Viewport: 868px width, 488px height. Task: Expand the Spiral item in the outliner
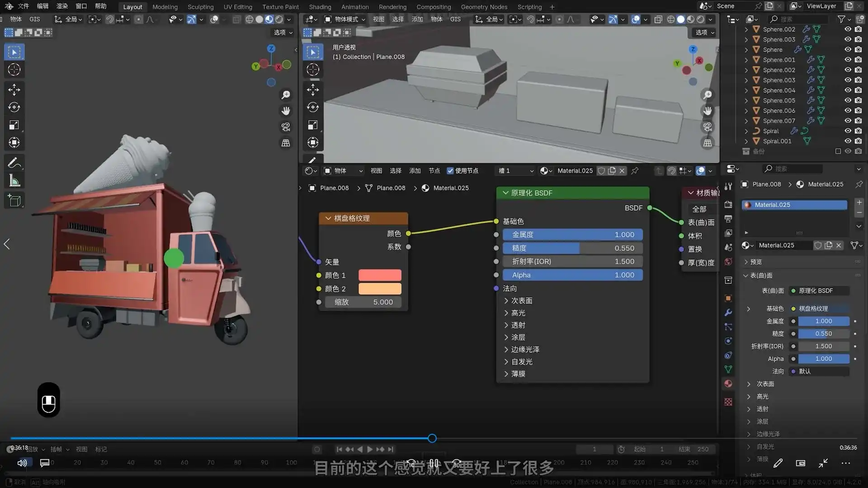coord(746,131)
